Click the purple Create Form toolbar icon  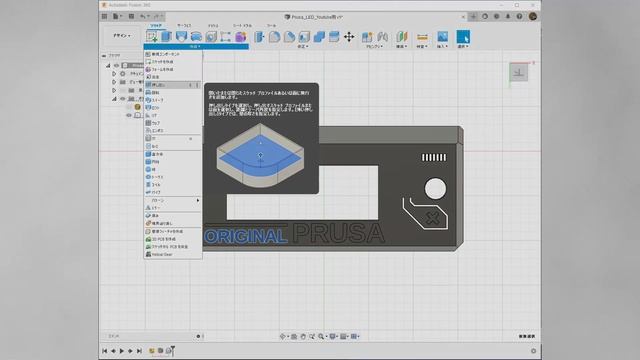(241, 37)
